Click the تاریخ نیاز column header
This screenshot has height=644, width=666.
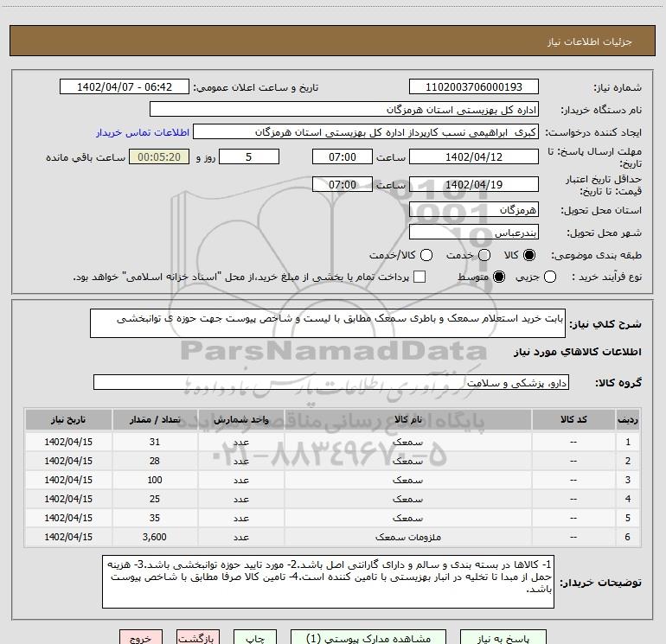tap(68, 419)
